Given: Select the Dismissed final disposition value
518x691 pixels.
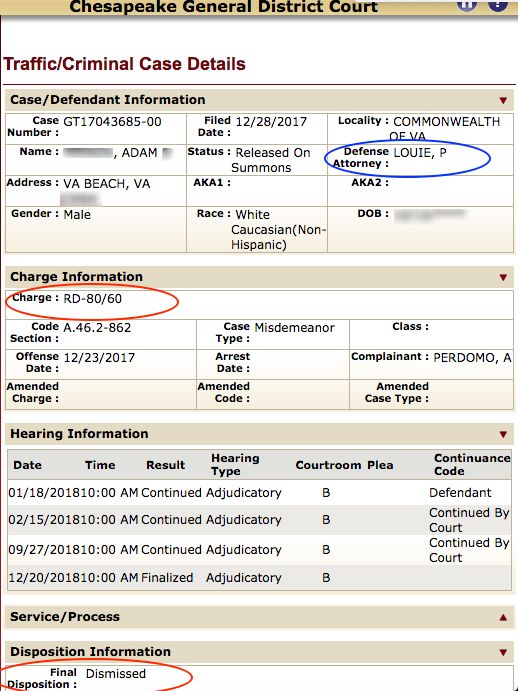Looking at the screenshot, I should pyautogui.click(x=116, y=673).
